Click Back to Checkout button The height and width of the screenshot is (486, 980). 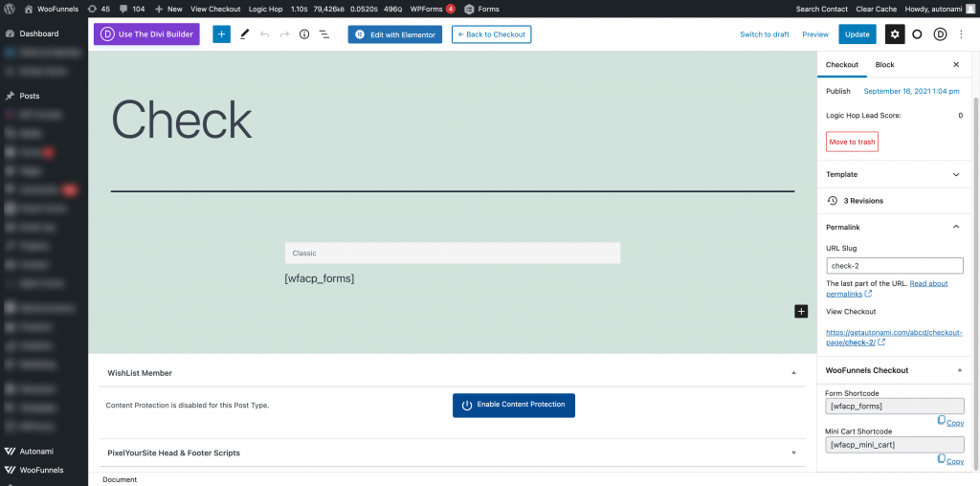(x=491, y=34)
